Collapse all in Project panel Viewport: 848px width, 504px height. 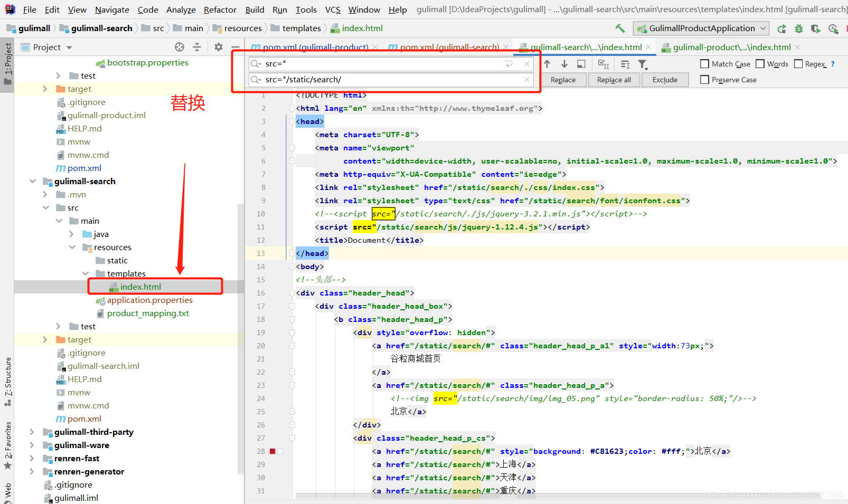point(197,47)
